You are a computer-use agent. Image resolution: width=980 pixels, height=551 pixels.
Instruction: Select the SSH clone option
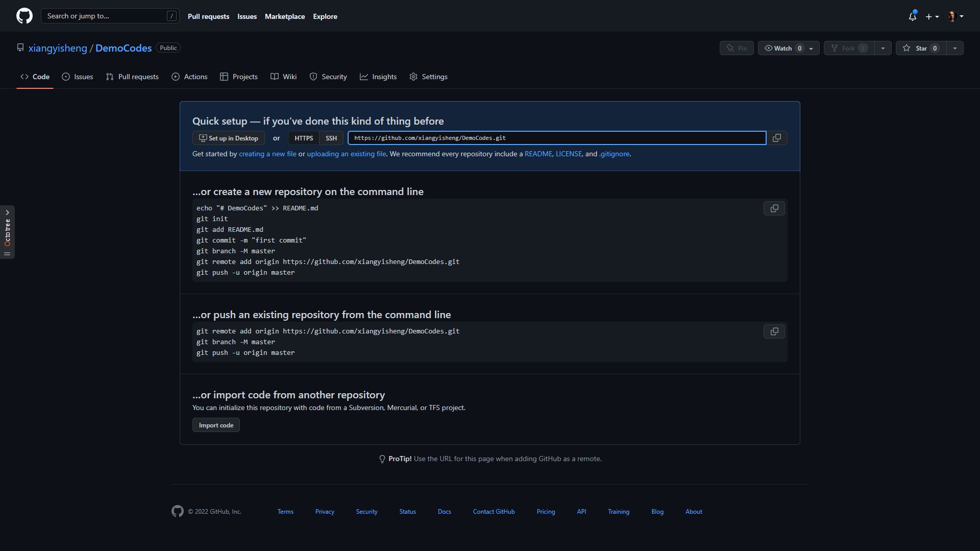point(331,138)
